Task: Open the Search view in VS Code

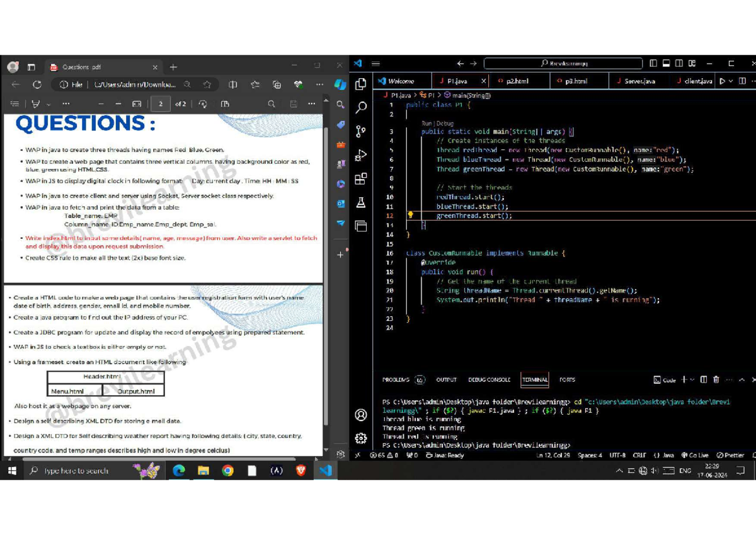Action: (x=360, y=108)
